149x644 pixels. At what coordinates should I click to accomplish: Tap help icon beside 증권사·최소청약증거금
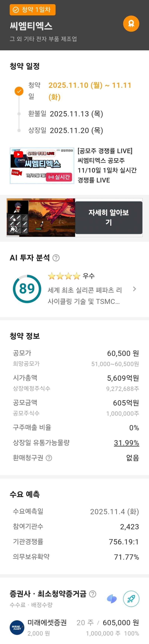(93, 594)
